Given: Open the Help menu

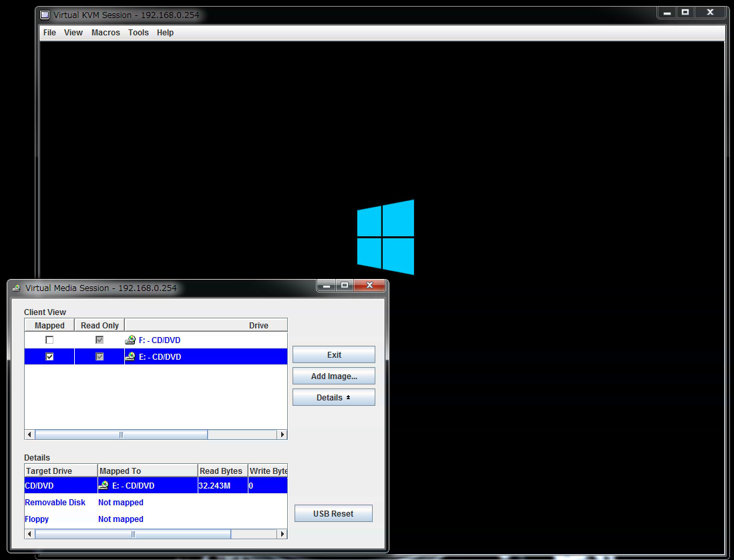Looking at the screenshot, I should click(165, 33).
